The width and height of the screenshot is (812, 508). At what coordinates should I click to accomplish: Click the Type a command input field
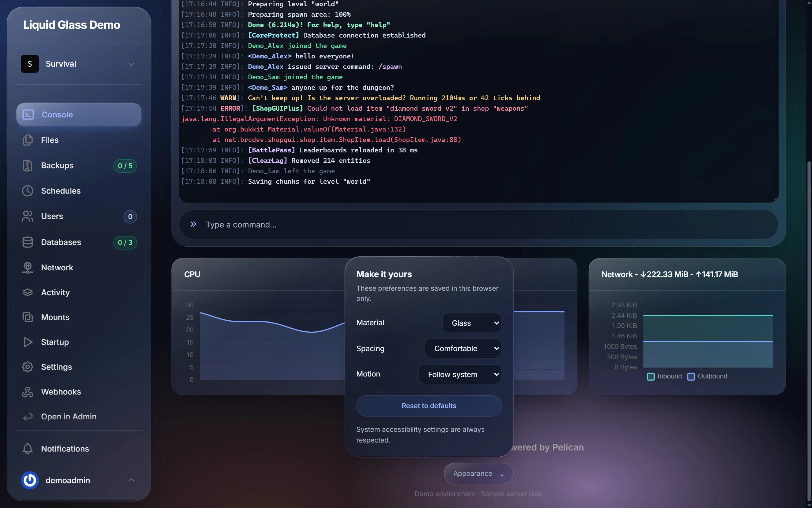pyautogui.click(x=478, y=224)
